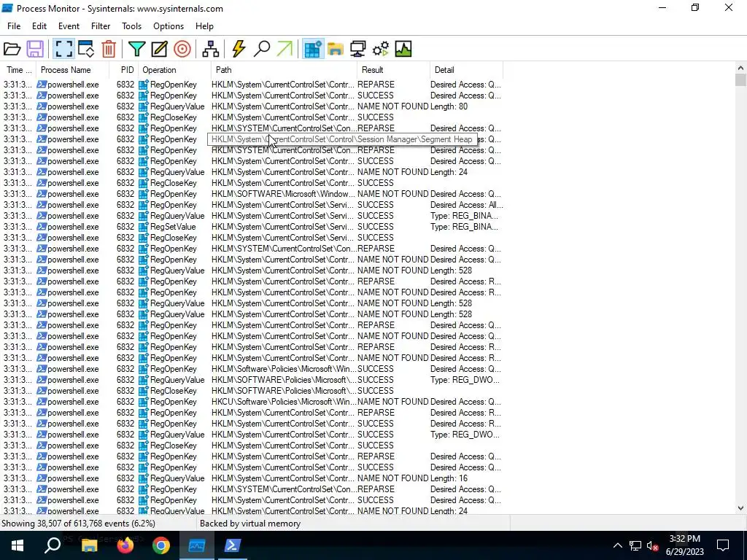Open Highlight settings pencil icon
Viewport: 747px width, 560px height.
pyautogui.click(x=159, y=49)
